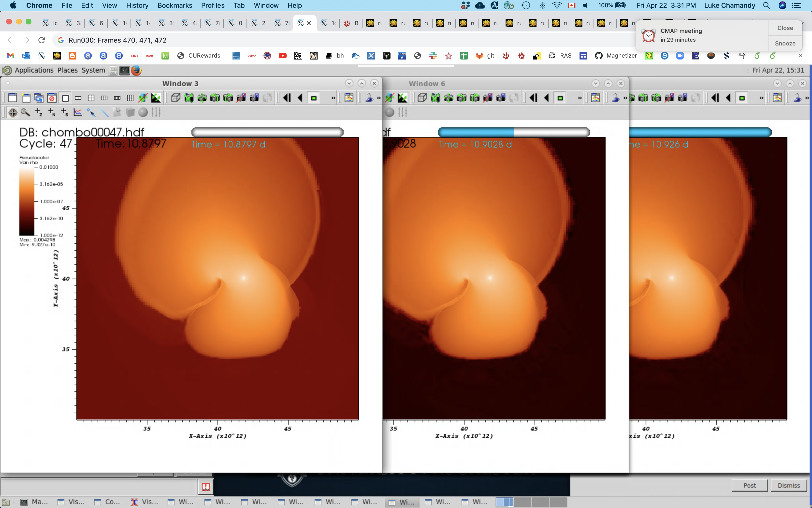Image resolution: width=812 pixels, height=508 pixels.
Task: Open the 'Ma...' taskbar item
Action: tap(35, 502)
